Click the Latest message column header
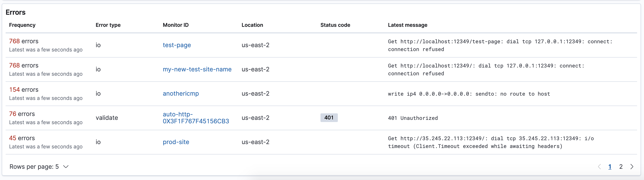Image resolution: width=644 pixels, height=180 pixels. tap(407, 25)
